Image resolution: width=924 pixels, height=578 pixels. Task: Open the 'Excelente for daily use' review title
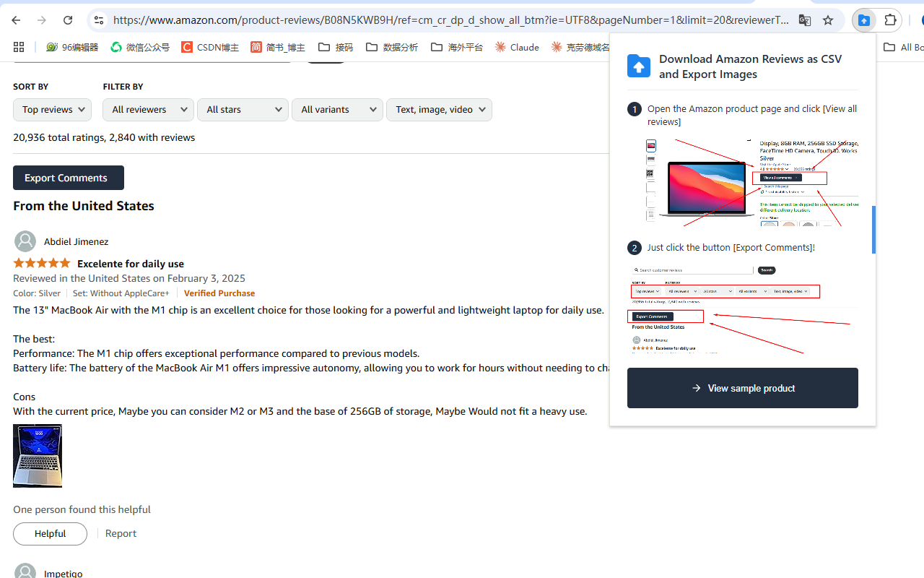click(131, 264)
